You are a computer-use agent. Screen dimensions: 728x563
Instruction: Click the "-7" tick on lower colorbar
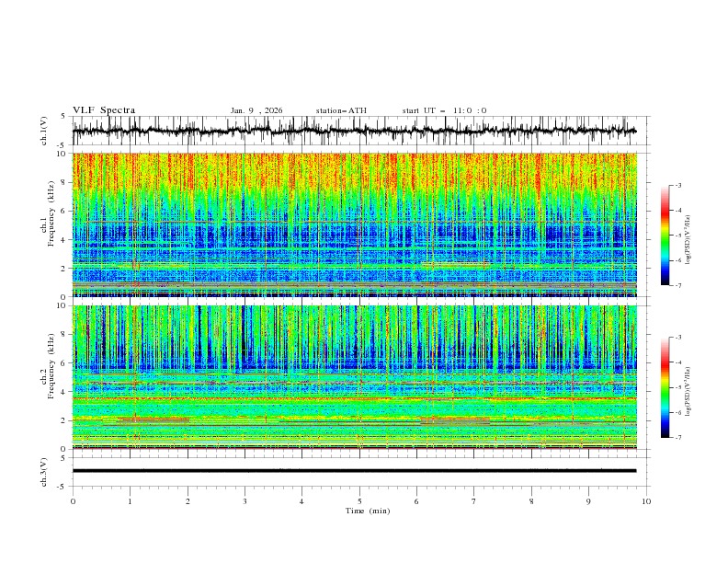coord(677,438)
